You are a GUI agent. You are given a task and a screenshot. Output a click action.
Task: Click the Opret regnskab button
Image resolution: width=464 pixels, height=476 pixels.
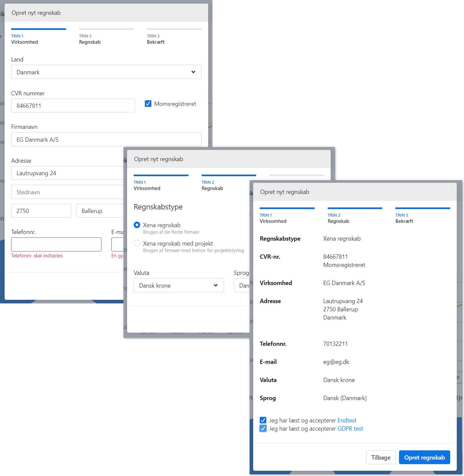[x=424, y=457]
